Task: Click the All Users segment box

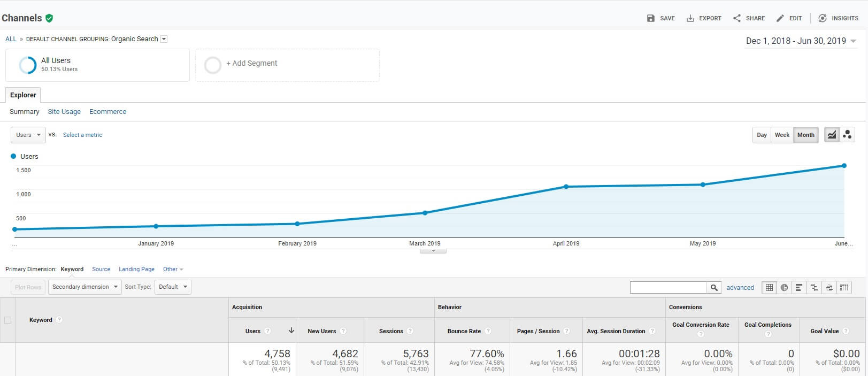Action: pos(97,65)
